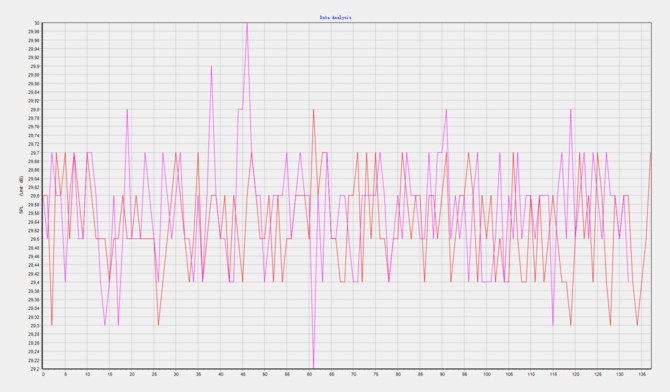670x392 pixels.
Task: Select the "29.9" value on the SPL axis
Action: point(35,66)
